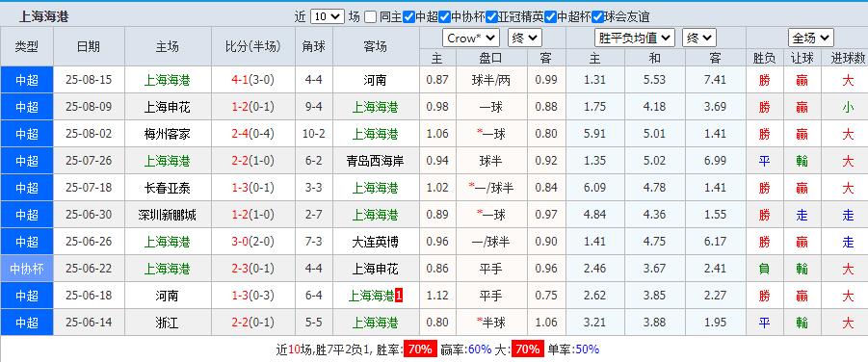Click the 走 handicap result on 25-06-30
Viewport: 868px width, 362px height.
pyautogui.click(x=802, y=215)
